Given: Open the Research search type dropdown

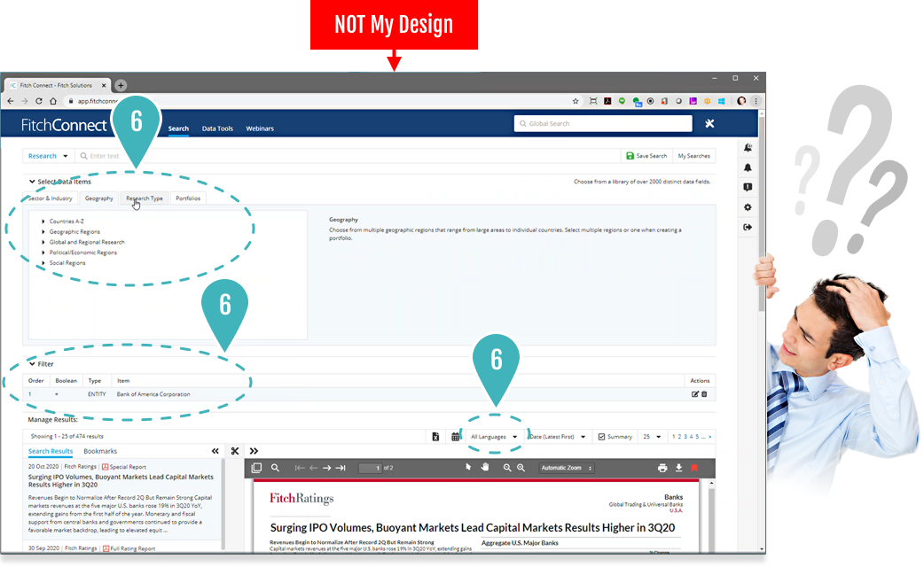Looking at the screenshot, I should click(x=48, y=156).
